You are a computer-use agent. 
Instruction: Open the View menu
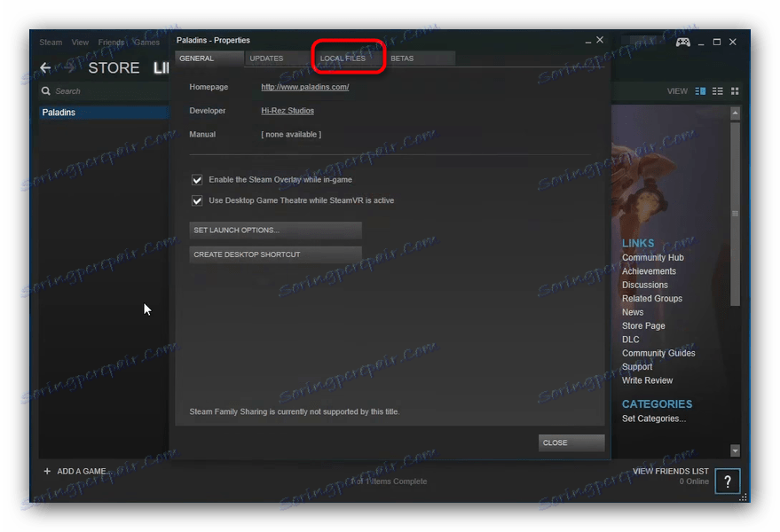(x=80, y=43)
